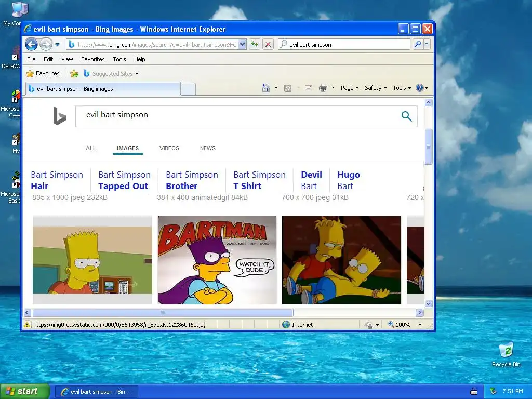The height and width of the screenshot is (399, 532).
Task: Click the horizontal scrollbar thumb
Action: (163, 312)
